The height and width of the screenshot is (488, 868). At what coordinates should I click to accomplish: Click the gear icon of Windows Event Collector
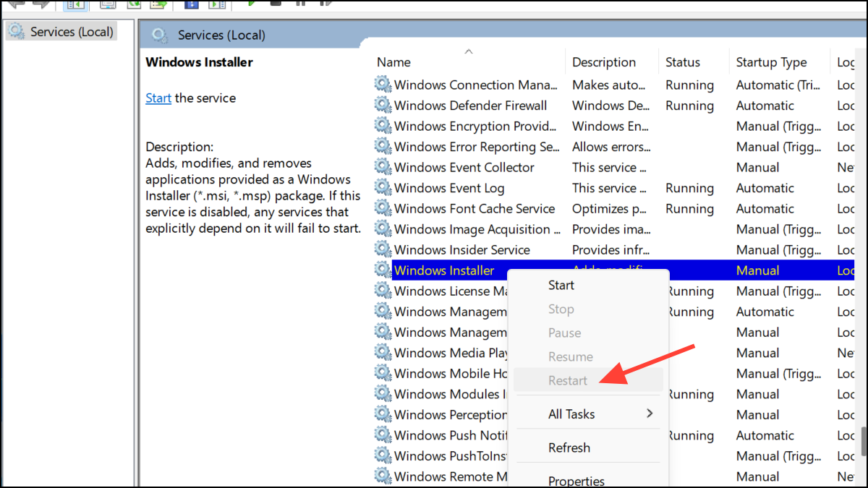tap(382, 167)
